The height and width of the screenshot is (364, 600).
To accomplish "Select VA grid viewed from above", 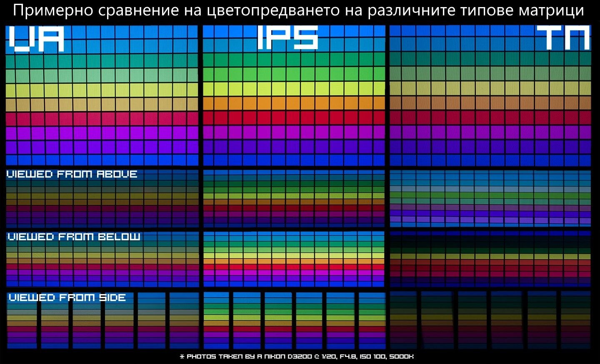I will pyautogui.click(x=102, y=198).
